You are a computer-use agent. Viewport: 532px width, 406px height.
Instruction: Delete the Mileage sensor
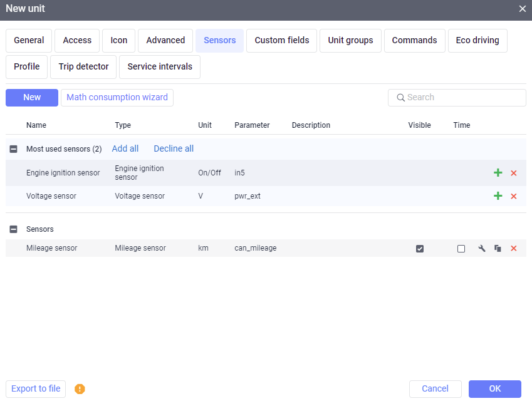pos(514,249)
